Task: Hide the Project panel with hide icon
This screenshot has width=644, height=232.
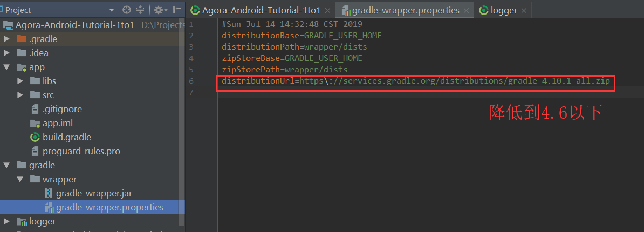Action: click(x=176, y=10)
